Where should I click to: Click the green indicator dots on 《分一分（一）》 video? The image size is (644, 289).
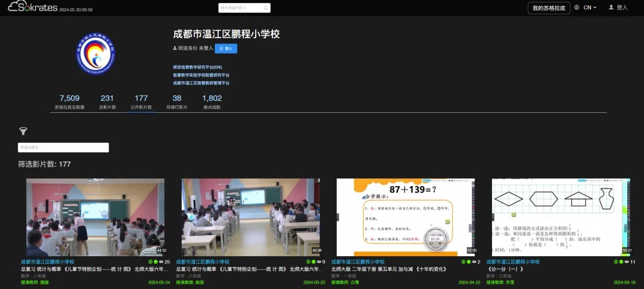point(618,262)
